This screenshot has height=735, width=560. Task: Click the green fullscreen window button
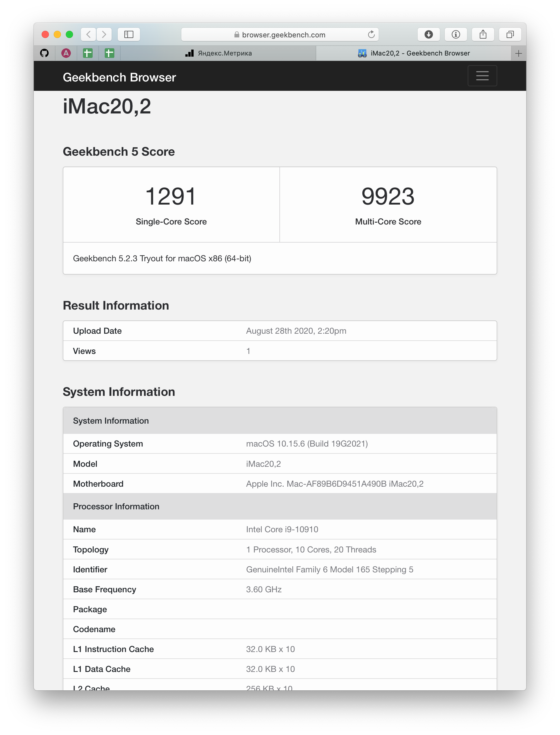(x=69, y=34)
